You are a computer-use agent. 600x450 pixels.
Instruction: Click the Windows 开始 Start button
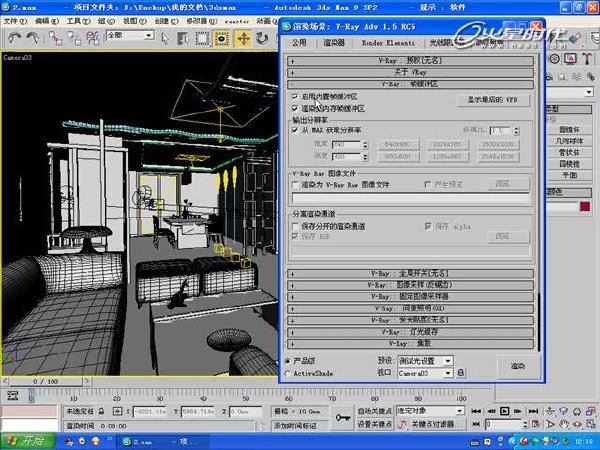point(28,441)
